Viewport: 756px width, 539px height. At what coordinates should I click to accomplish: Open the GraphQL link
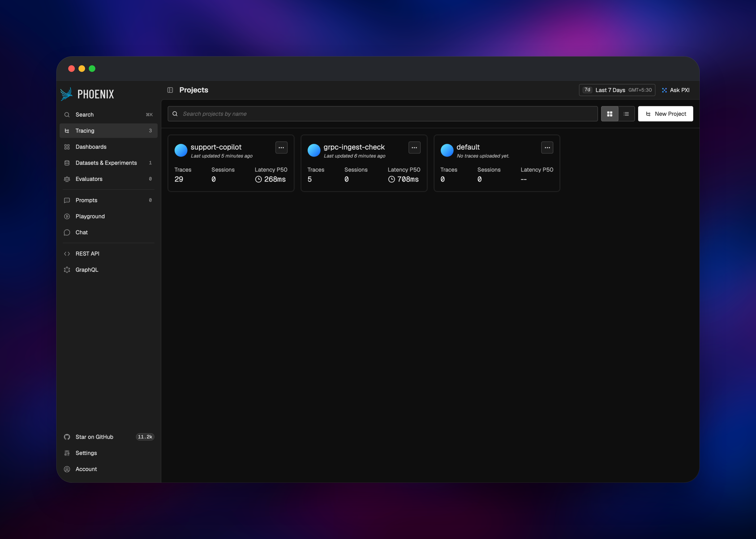pyautogui.click(x=108, y=270)
